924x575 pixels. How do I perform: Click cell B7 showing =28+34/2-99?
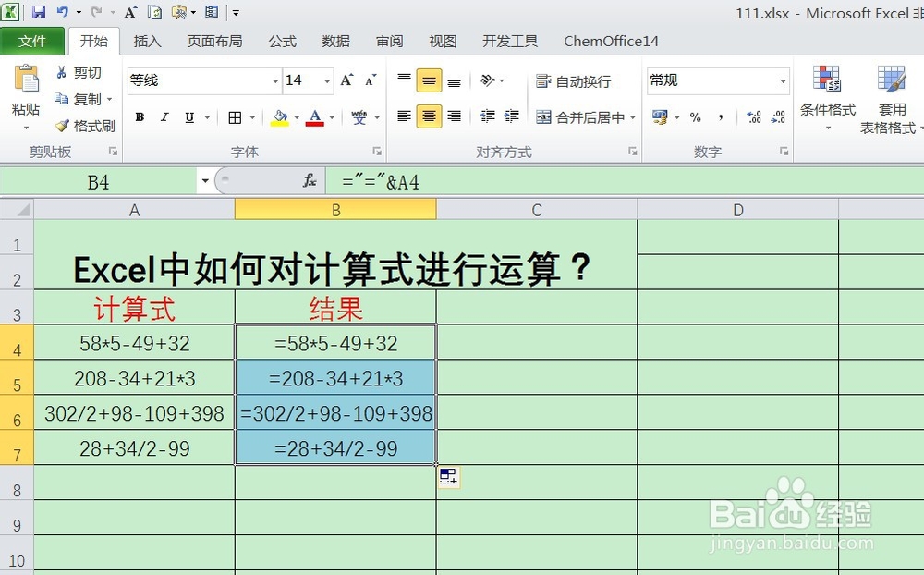pyautogui.click(x=336, y=448)
